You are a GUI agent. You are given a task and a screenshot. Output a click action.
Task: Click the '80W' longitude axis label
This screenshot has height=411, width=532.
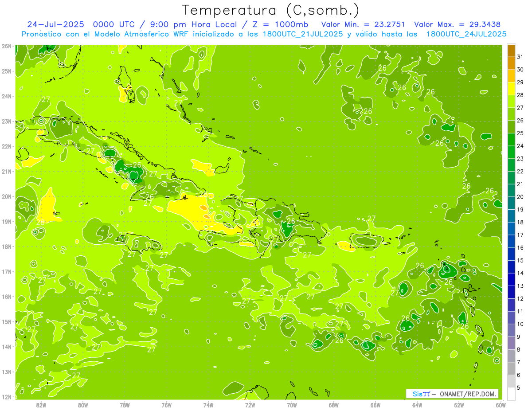pyautogui.click(x=83, y=405)
